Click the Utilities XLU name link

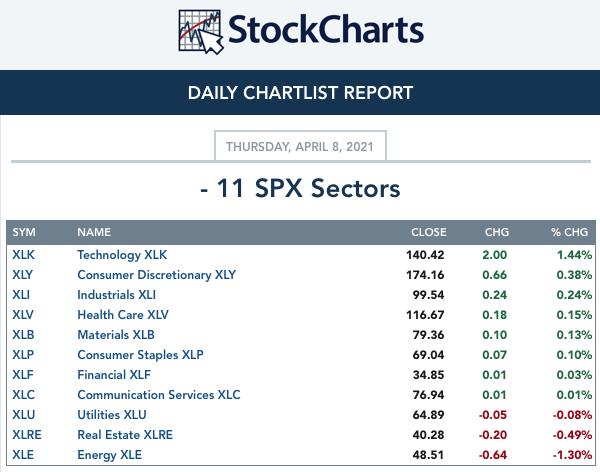pyautogui.click(x=112, y=414)
